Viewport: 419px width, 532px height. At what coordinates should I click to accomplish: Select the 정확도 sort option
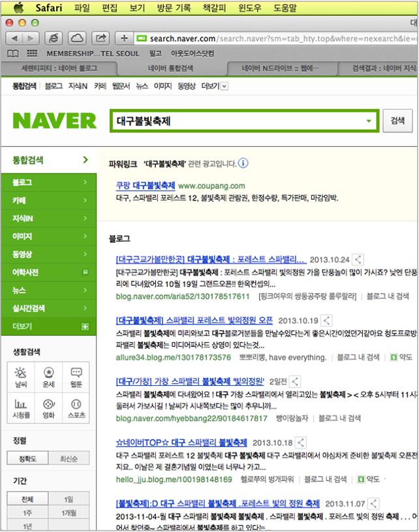point(29,459)
